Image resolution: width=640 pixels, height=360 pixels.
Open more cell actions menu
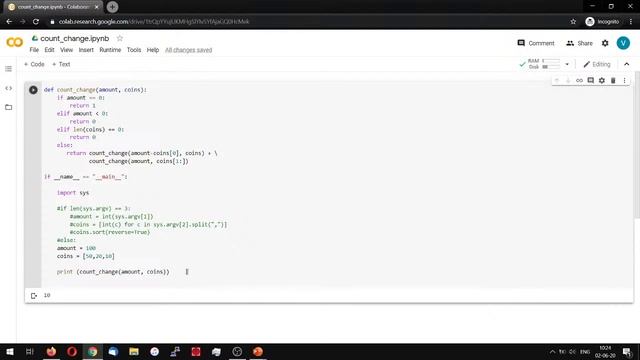point(624,80)
